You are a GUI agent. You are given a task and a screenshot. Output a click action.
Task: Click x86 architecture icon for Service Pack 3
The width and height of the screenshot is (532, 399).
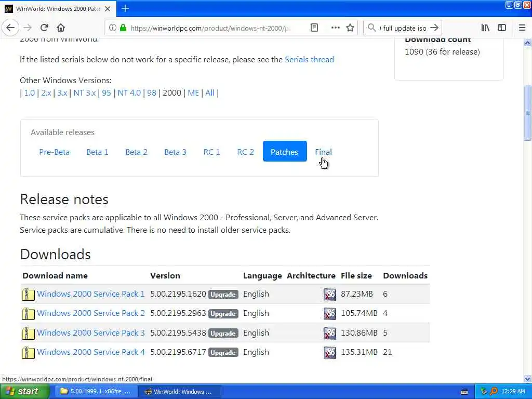point(329,333)
